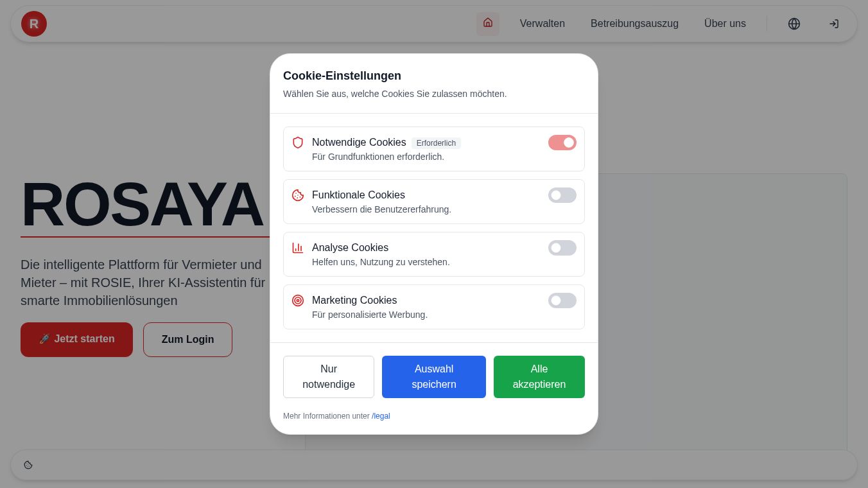Click the shield icon next to Notwendige Cookies
This screenshot has height=488, width=868.
tap(298, 143)
